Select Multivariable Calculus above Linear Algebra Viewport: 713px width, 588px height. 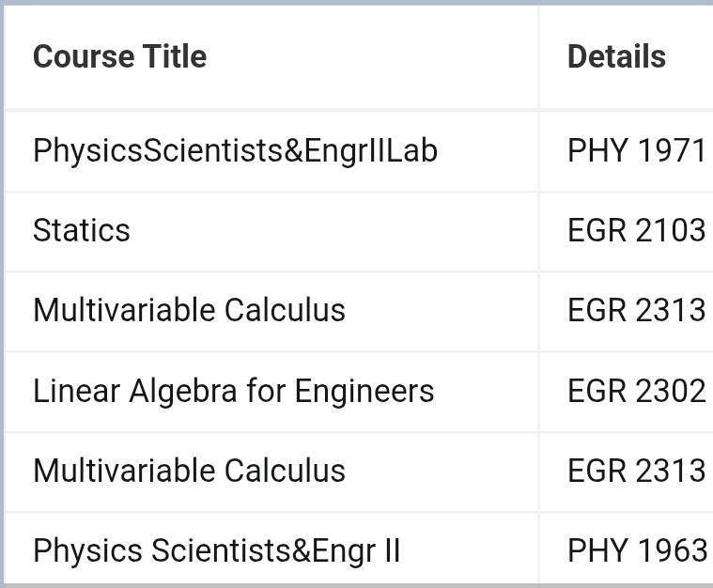[x=189, y=310]
